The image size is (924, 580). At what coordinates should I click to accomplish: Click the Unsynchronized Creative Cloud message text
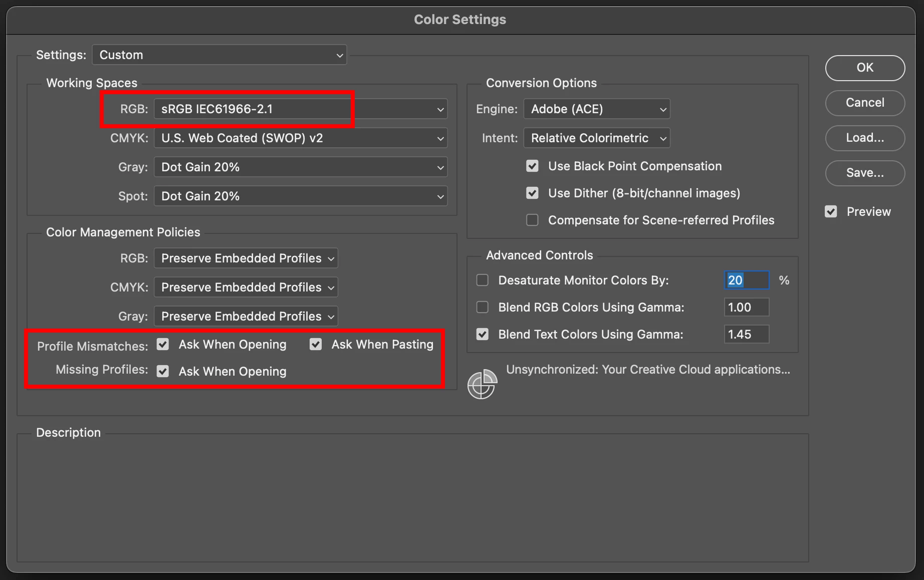click(648, 369)
